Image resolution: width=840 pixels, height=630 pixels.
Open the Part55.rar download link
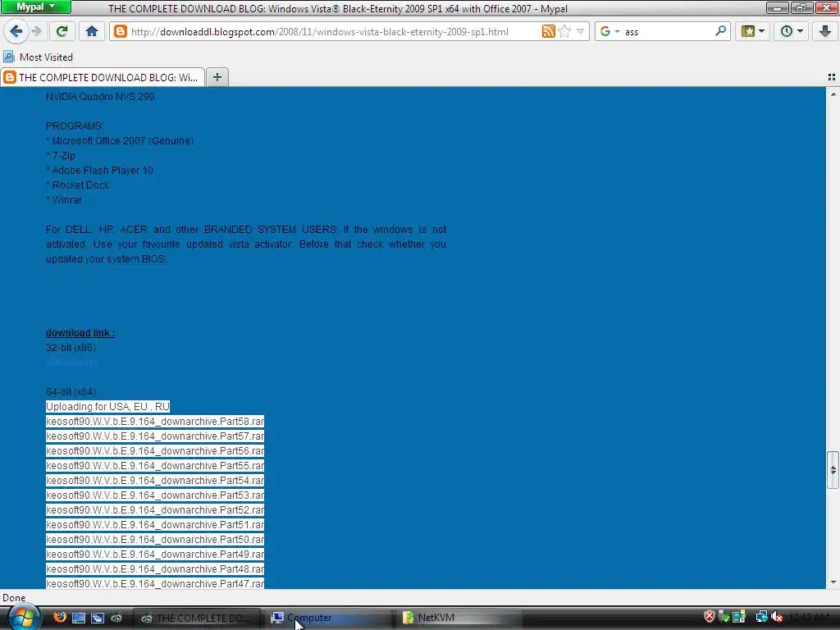pos(155,466)
